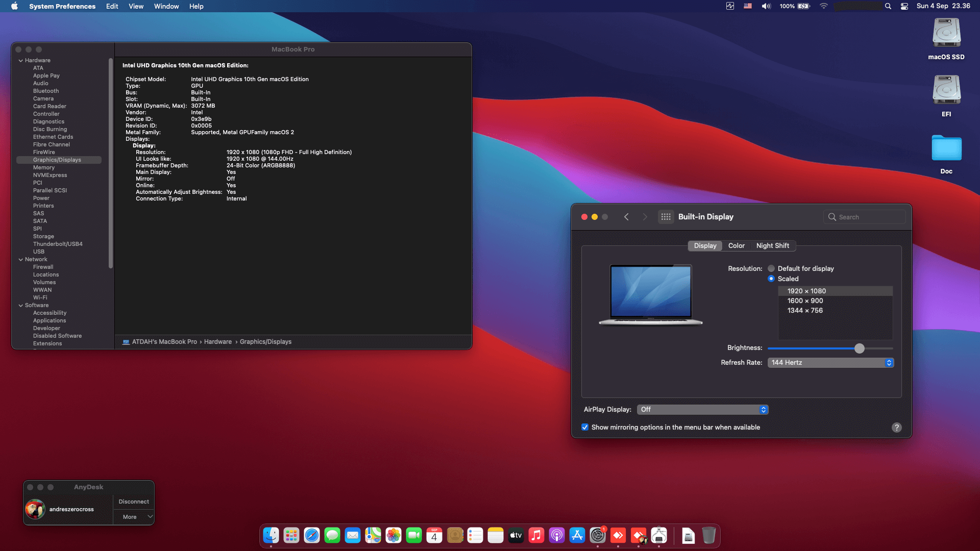Open input source flag menu
The width and height of the screenshot is (980, 551).
coord(748,6)
